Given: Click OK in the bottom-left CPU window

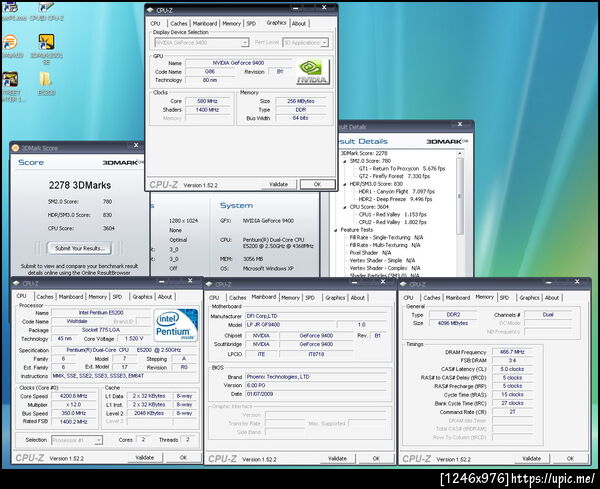Looking at the screenshot, I should coord(183,458).
